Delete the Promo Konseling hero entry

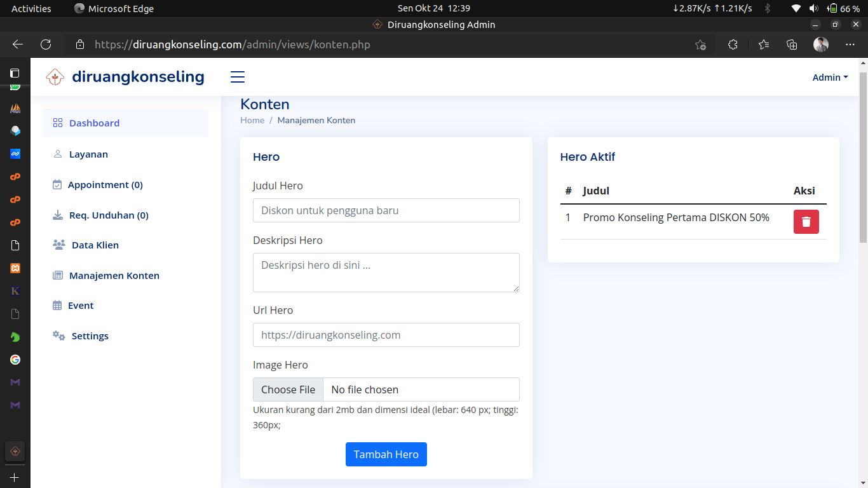[x=806, y=222]
